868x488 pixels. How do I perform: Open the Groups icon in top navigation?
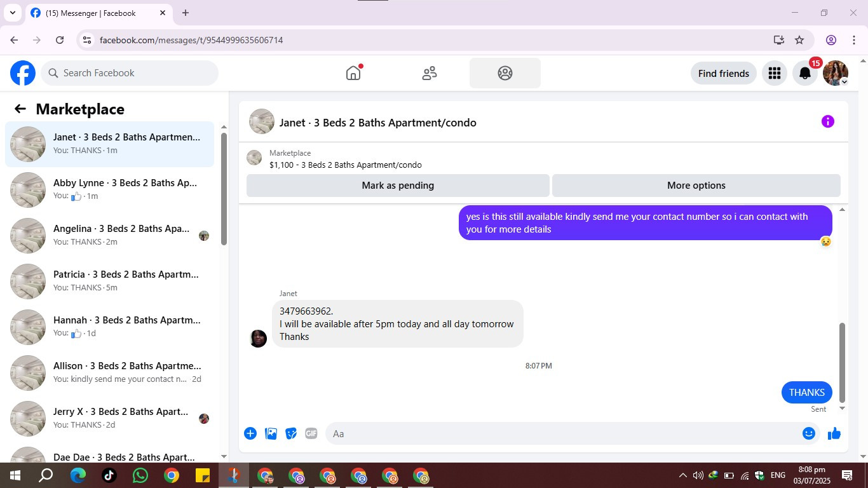coord(505,73)
